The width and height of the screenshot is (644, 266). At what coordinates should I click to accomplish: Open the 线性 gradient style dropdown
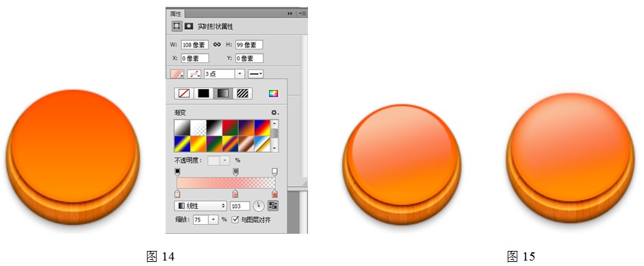point(201,206)
